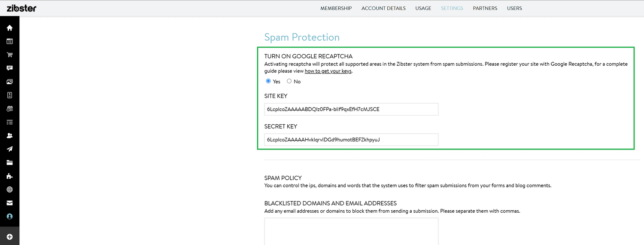Focus the blacklisted domains and emails text area
Screen dimensions: 644x245
(x=351, y=231)
